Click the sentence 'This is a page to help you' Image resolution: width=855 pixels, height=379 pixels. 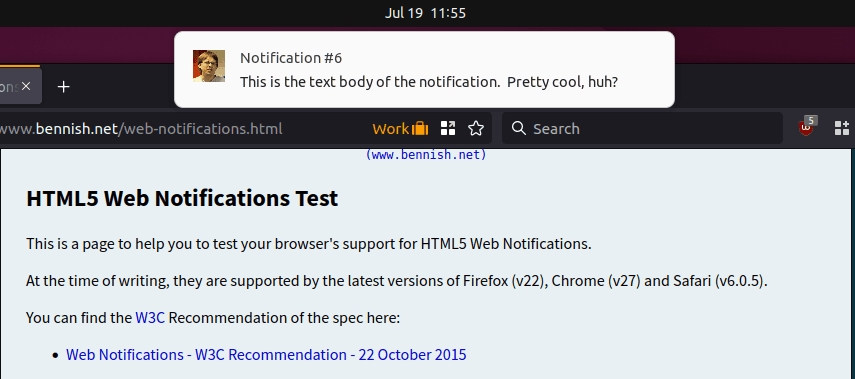point(309,244)
